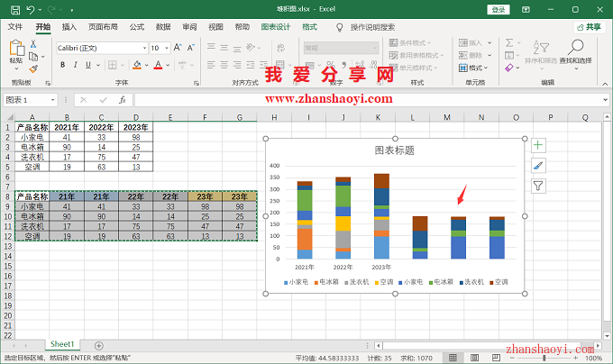613x364 pixels.
Task: Toggle Underline formatting
Action: coord(88,65)
